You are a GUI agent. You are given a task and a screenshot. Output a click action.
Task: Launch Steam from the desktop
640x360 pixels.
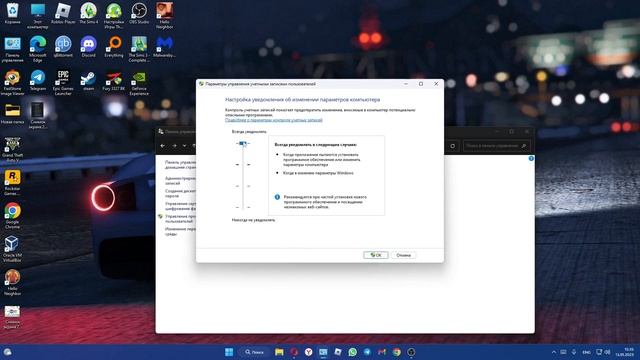tap(88, 80)
